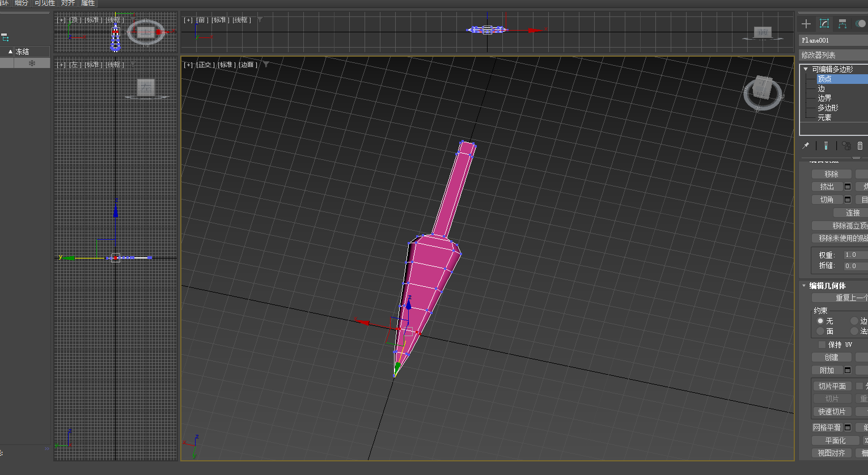Click ViewCube in the left viewport
The width and height of the screenshot is (868, 475).
(x=146, y=88)
